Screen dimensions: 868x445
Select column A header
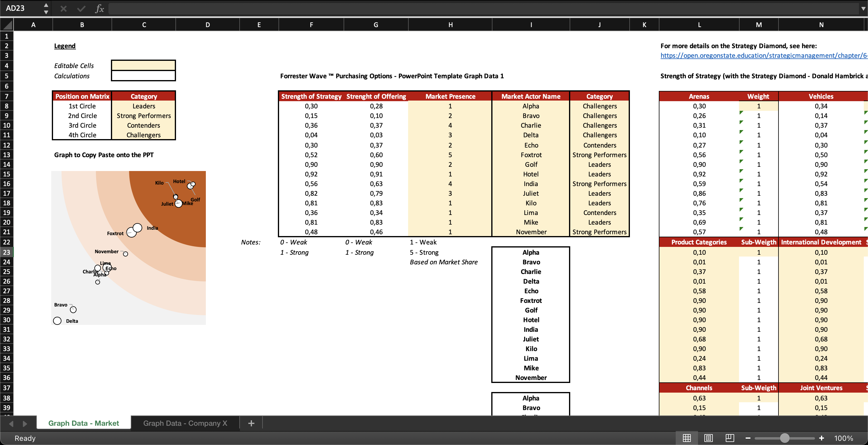click(33, 25)
